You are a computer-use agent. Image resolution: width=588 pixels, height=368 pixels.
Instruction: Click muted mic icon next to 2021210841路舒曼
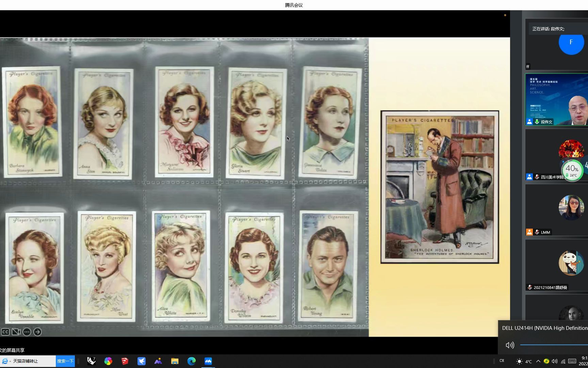point(529,287)
